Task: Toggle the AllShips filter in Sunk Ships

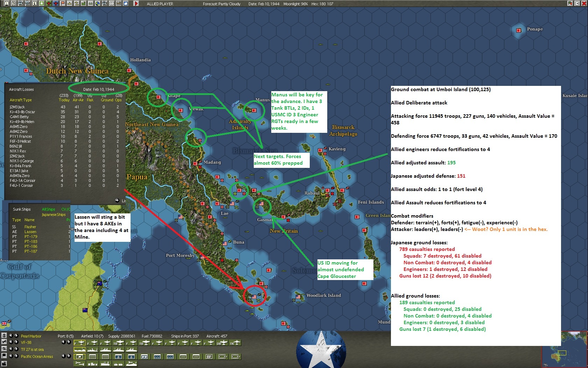Action: tap(48, 209)
